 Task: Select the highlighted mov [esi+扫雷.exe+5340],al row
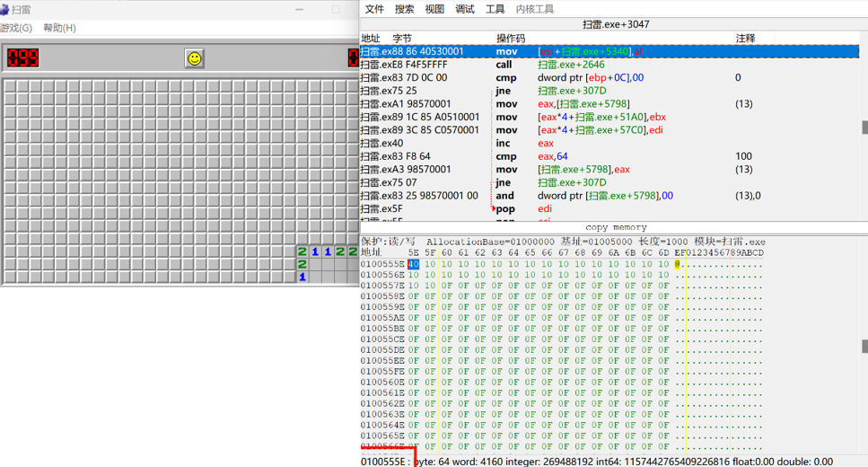click(x=609, y=51)
